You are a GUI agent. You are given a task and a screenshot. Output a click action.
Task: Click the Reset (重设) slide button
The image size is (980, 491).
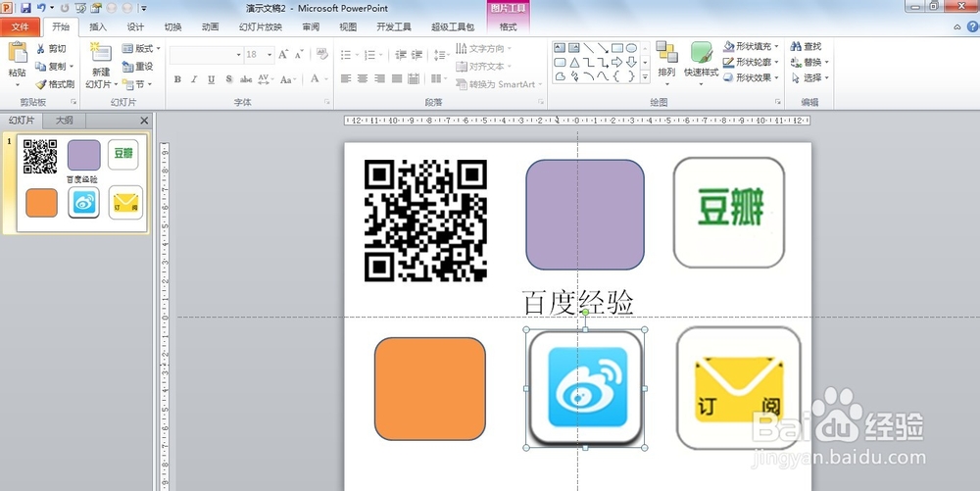(x=137, y=67)
